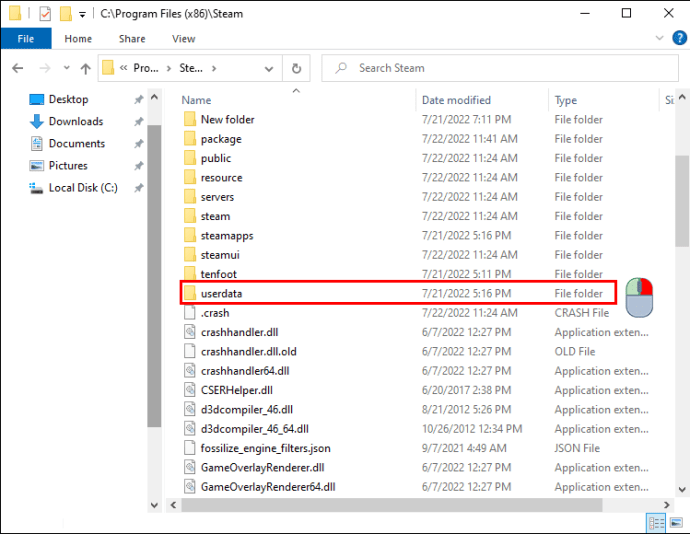Click the steam folder icon
The height and width of the screenshot is (534, 690).
click(x=190, y=216)
